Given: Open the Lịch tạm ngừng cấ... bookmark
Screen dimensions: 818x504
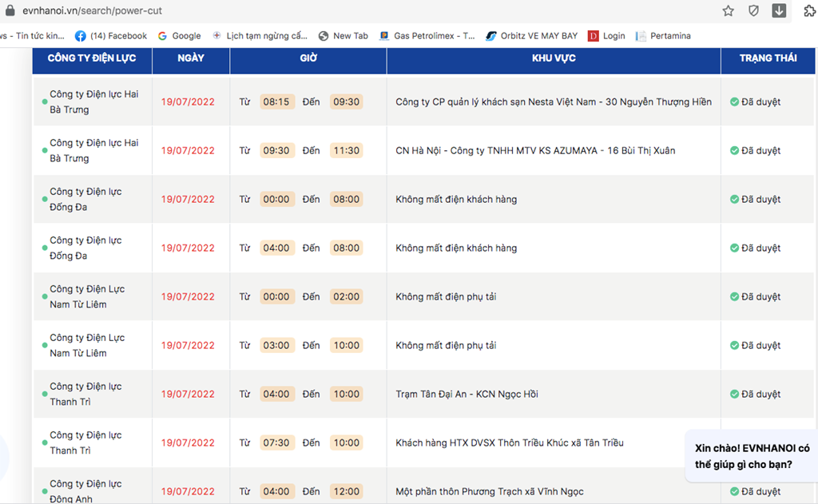Looking at the screenshot, I should [x=260, y=36].
